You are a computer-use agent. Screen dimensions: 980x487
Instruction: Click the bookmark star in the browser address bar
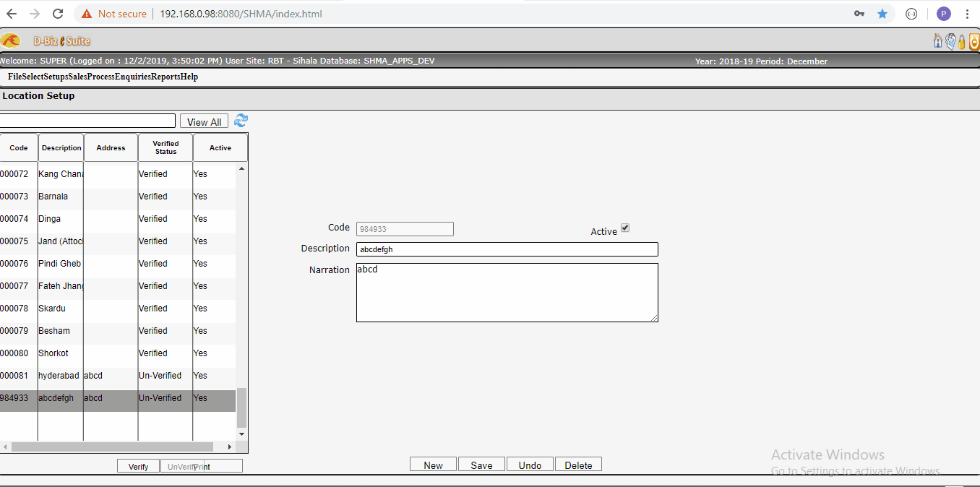(882, 13)
